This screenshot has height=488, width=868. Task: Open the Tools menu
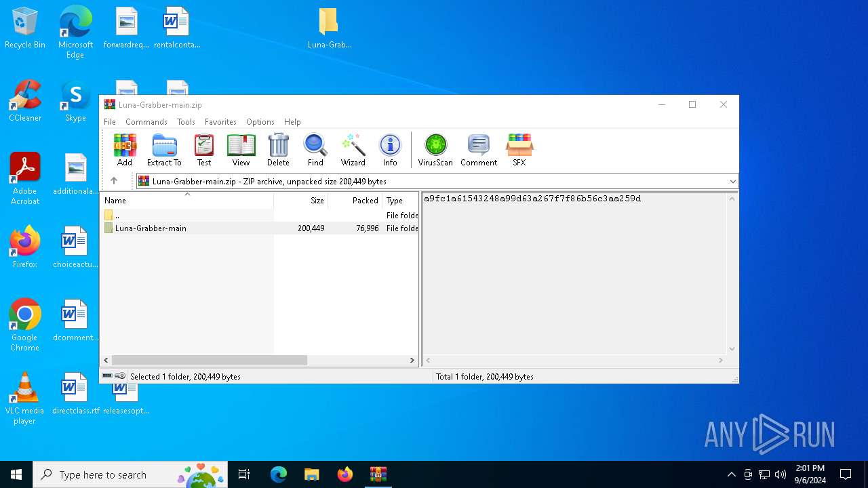[x=186, y=122]
